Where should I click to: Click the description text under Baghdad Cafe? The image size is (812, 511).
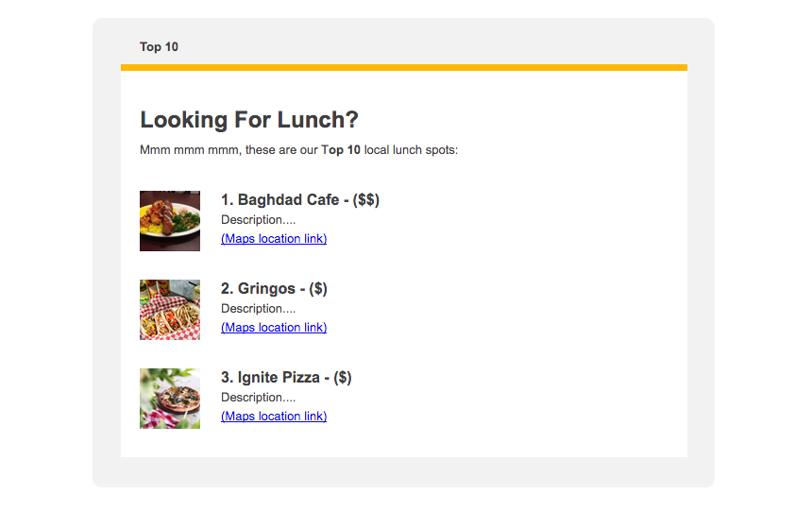click(258, 220)
